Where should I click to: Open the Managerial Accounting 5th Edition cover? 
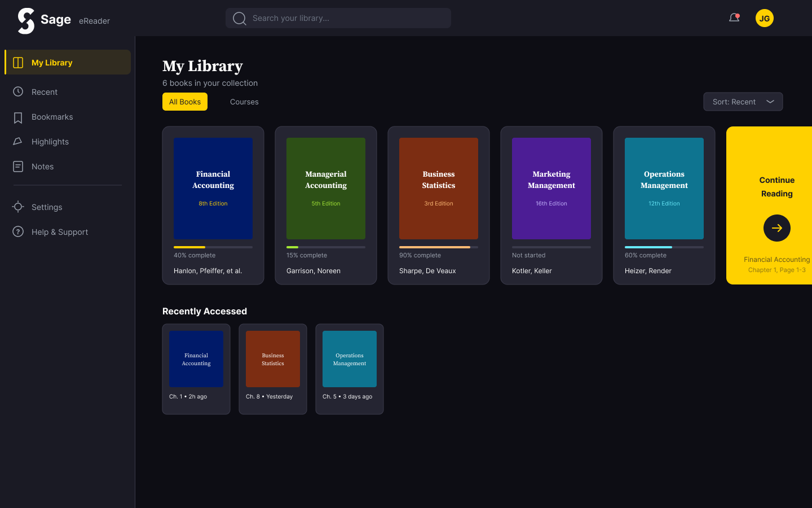click(326, 189)
